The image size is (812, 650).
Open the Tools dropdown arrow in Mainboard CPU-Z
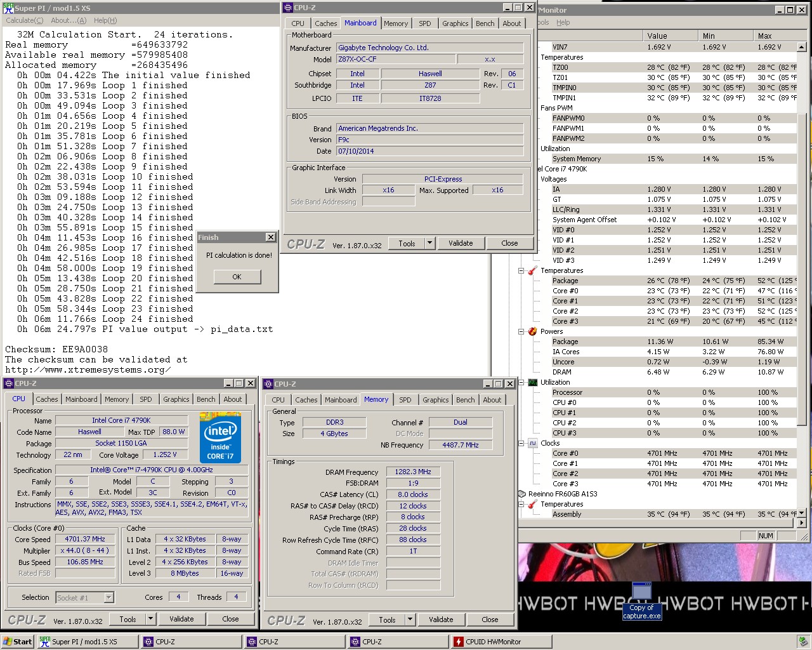(x=429, y=243)
